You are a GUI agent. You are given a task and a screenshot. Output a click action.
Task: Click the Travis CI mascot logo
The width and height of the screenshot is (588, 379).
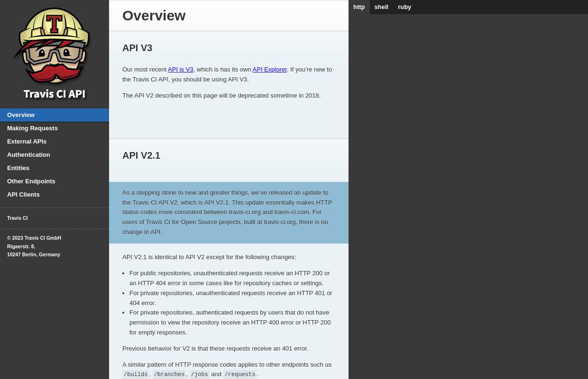pyautogui.click(x=55, y=54)
